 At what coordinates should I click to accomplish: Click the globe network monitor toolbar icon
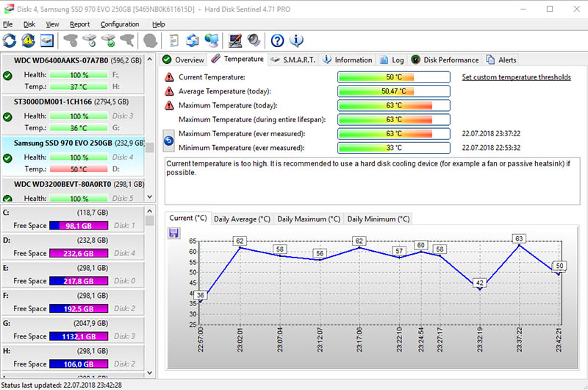(x=212, y=40)
